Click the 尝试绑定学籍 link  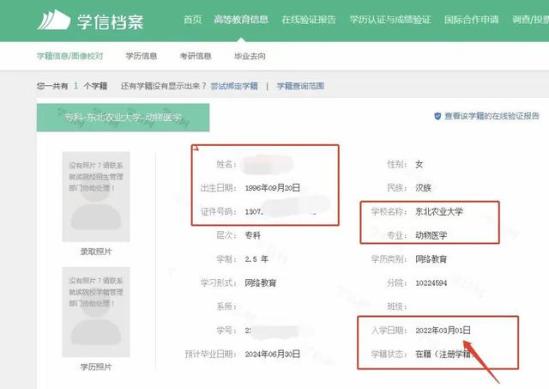pos(234,86)
